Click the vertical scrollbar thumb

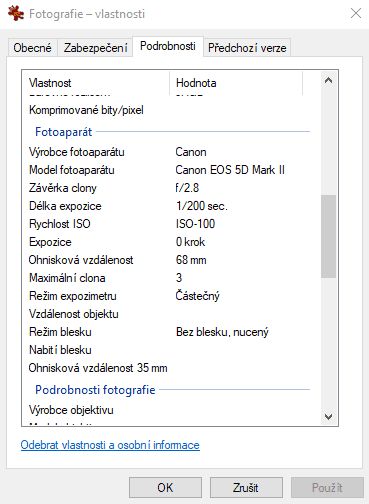[x=328, y=236]
